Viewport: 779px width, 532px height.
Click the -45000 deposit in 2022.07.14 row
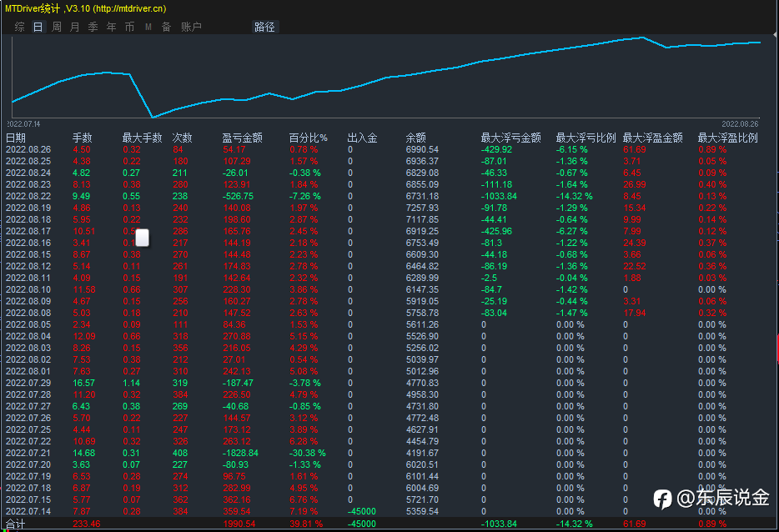[362, 511]
